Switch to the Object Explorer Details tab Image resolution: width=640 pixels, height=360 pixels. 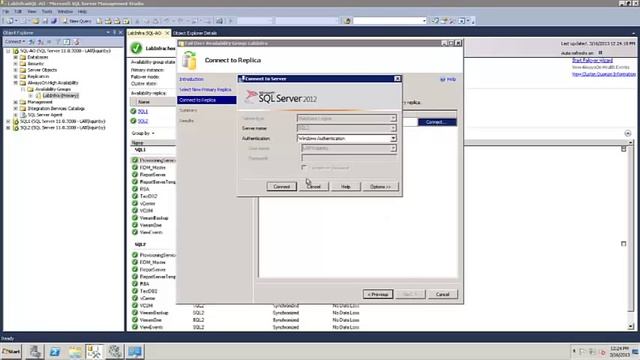[195, 33]
